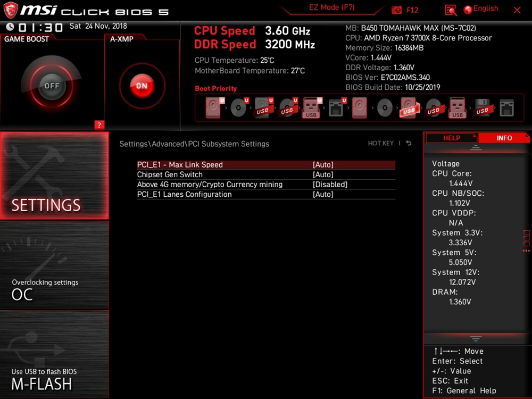The height and width of the screenshot is (399, 532).
Task: Select the UEFI USB key boot device
Action: tap(312, 107)
